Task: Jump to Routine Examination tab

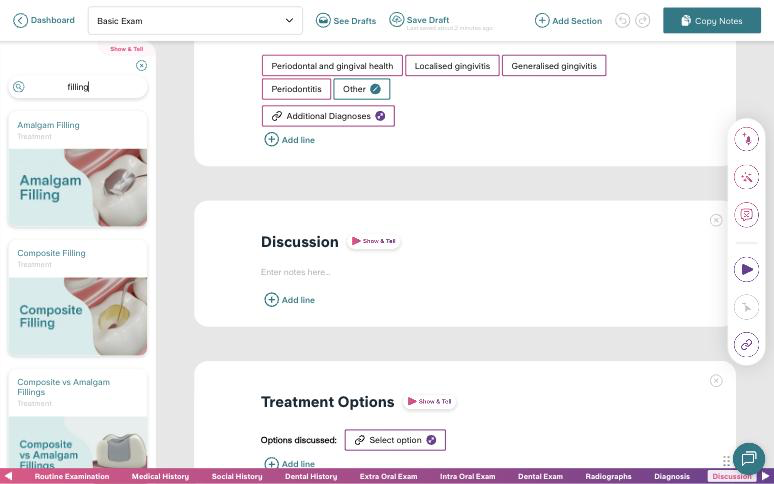Action: [x=72, y=476]
